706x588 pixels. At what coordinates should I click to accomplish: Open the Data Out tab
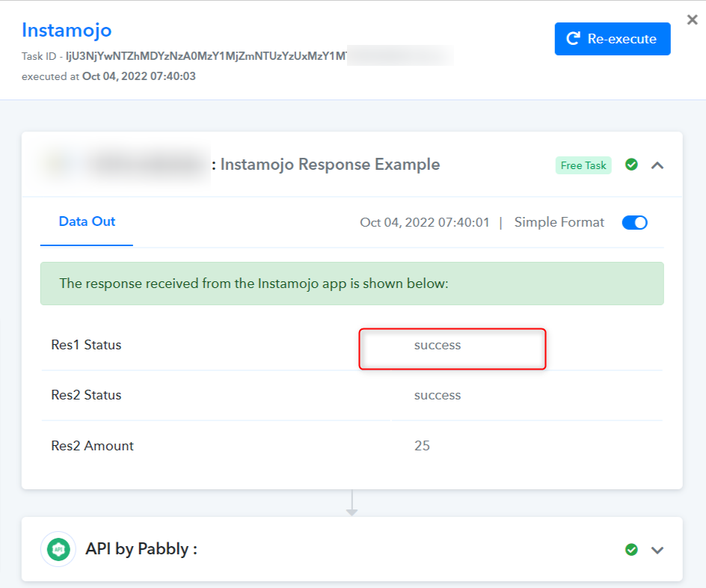coord(87,221)
